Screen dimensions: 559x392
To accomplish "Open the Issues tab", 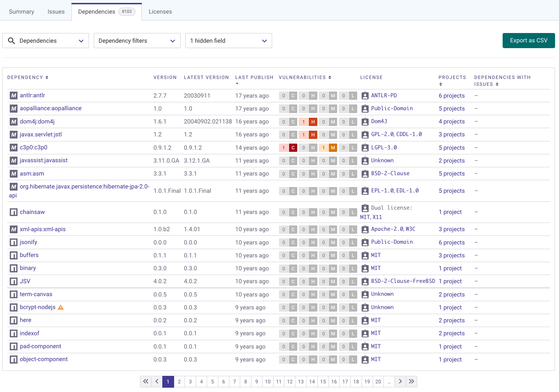I will 56,11.
